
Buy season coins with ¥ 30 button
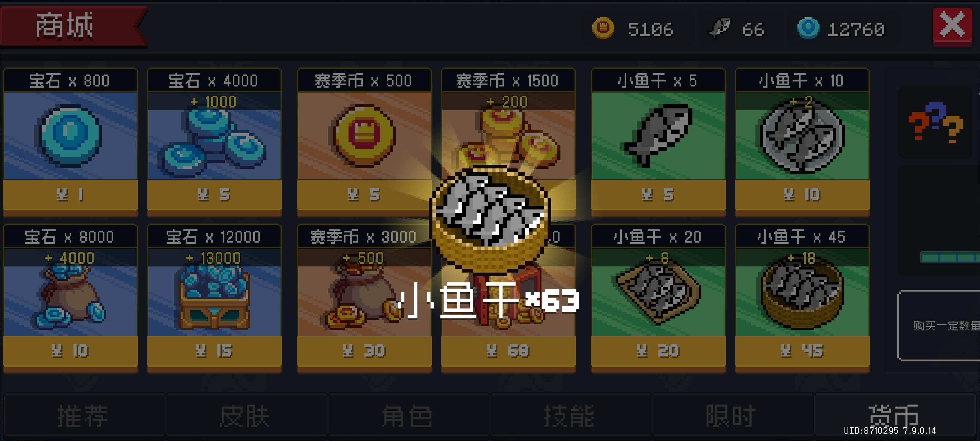pyautogui.click(x=364, y=351)
